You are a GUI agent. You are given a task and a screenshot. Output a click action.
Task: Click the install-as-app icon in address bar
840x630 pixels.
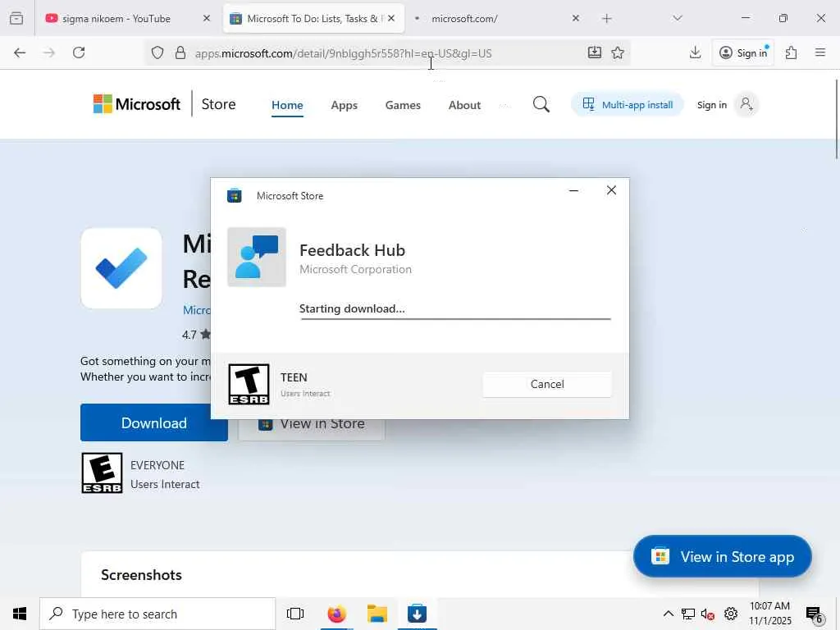[x=595, y=52]
